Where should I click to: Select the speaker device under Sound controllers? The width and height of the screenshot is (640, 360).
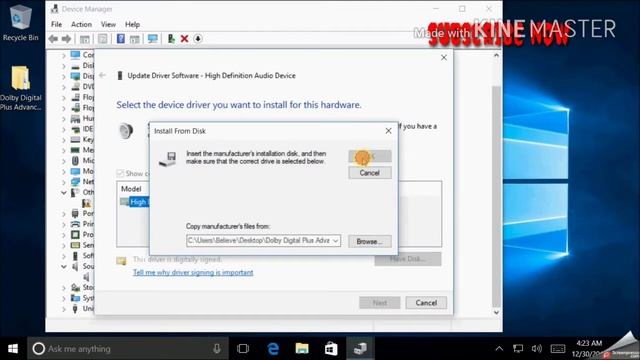[87, 277]
